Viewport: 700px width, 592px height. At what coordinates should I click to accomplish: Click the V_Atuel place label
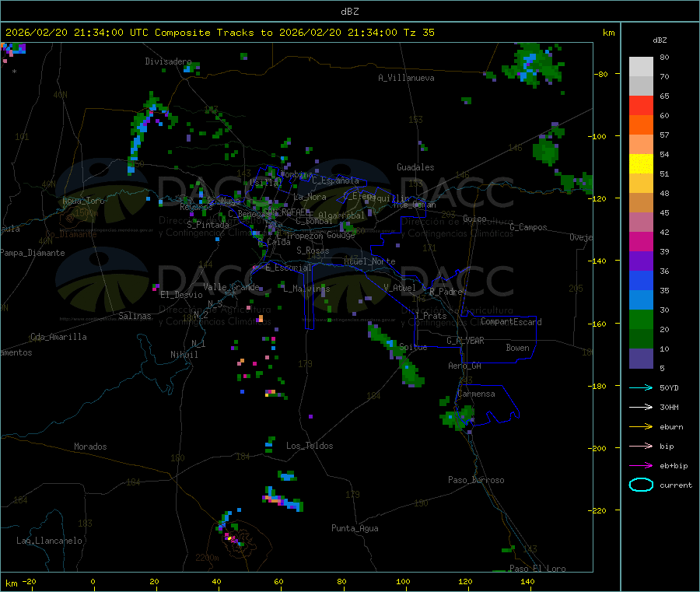[400, 288]
